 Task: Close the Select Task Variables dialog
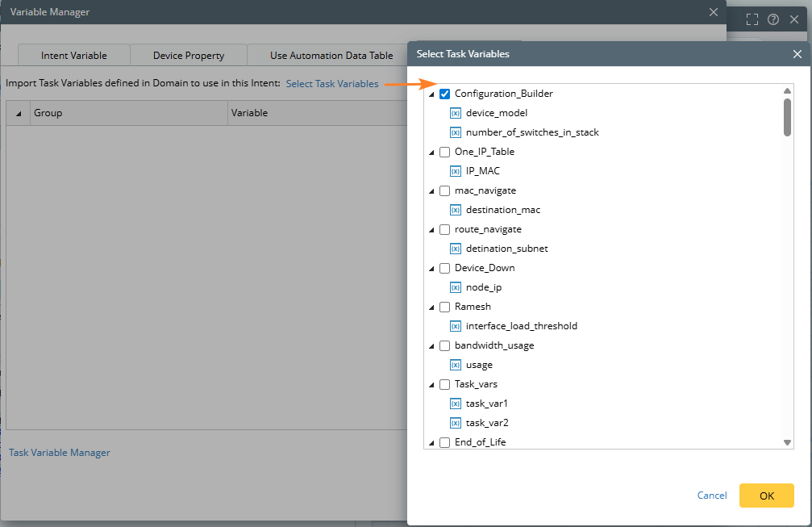pyautogui.click(x=797, y=54)
